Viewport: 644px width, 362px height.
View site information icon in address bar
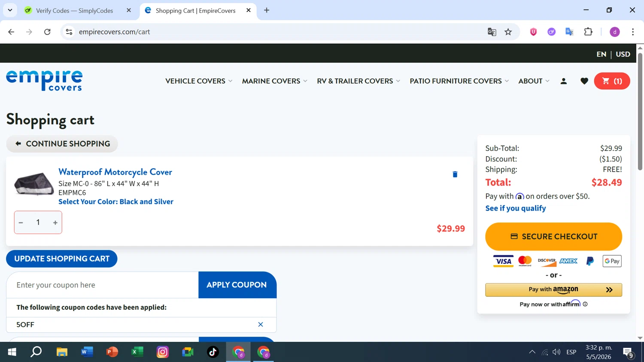(x=69, y=32)
